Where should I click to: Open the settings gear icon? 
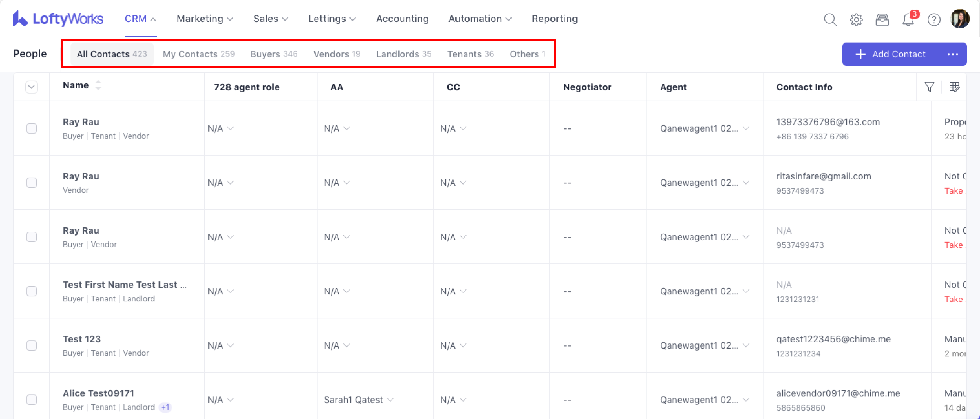tap(856, 19)
